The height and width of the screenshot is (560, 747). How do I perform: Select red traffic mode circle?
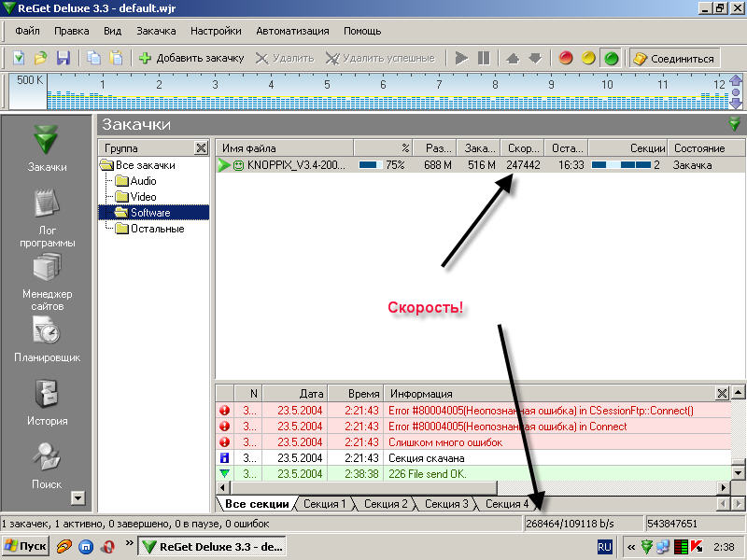pyautogui.click(x=566, y=58)
